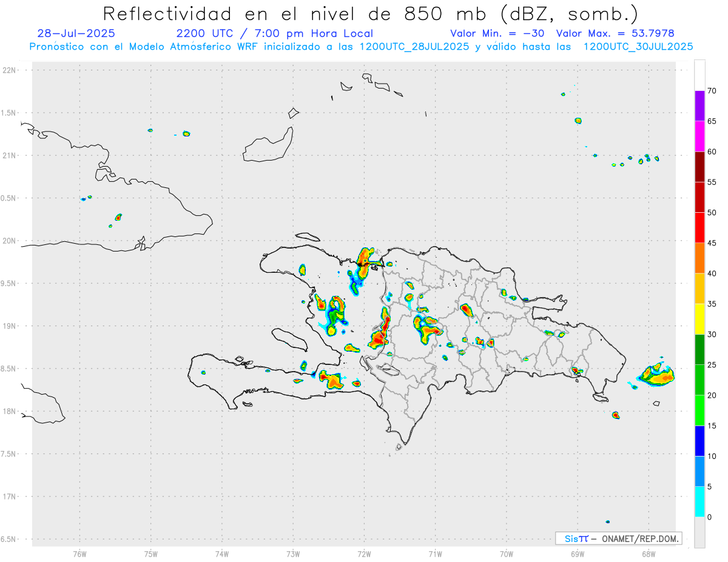728x562 pixels.
Task: Select the gold 35–40 dBZ legend band
Action: [x=699, y=289]
